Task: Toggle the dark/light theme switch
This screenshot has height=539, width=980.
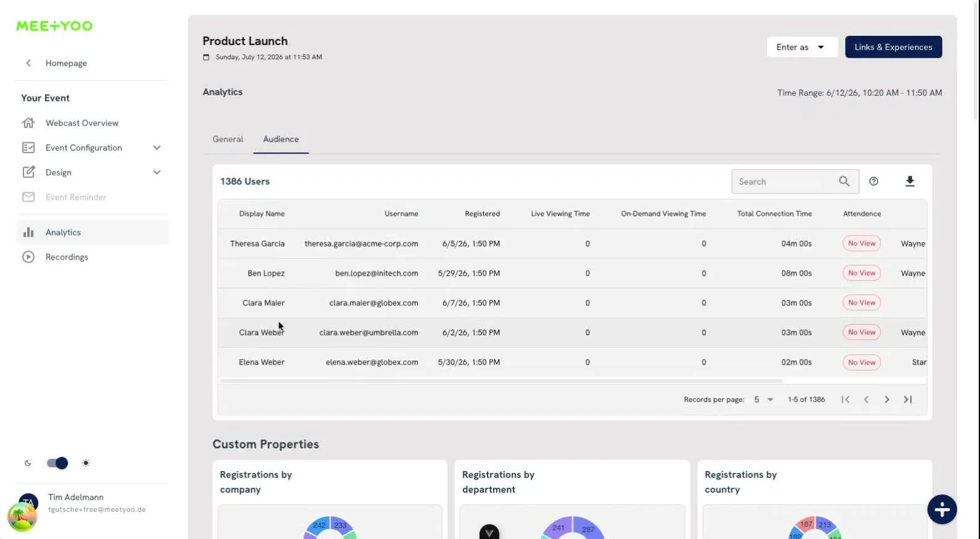Action: click(57, 463)
